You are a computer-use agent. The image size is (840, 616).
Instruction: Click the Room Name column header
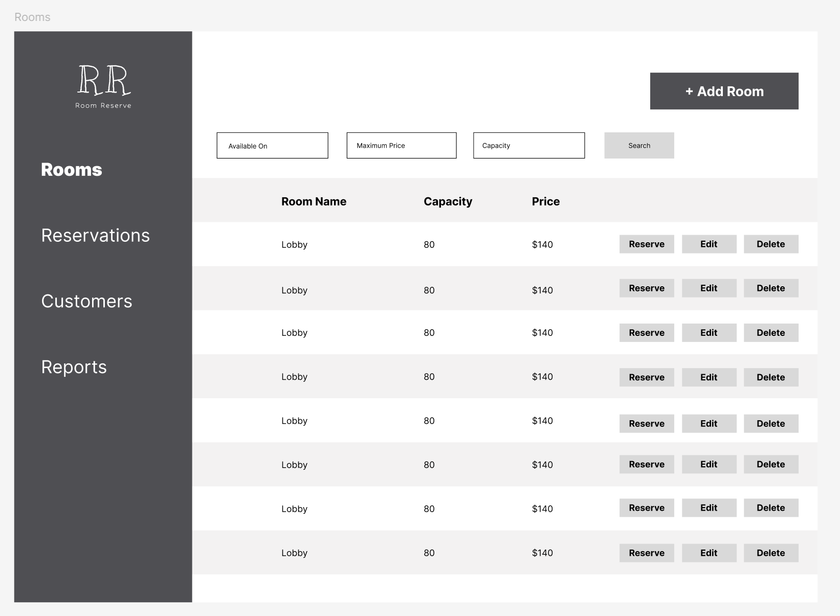click(314, 201)
